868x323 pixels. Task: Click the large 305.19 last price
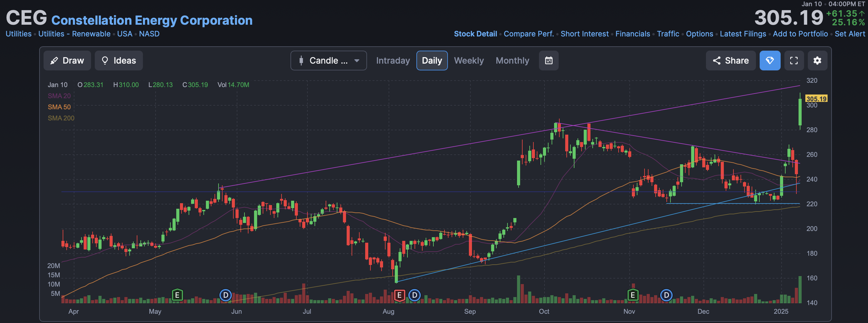pos(788,18)
